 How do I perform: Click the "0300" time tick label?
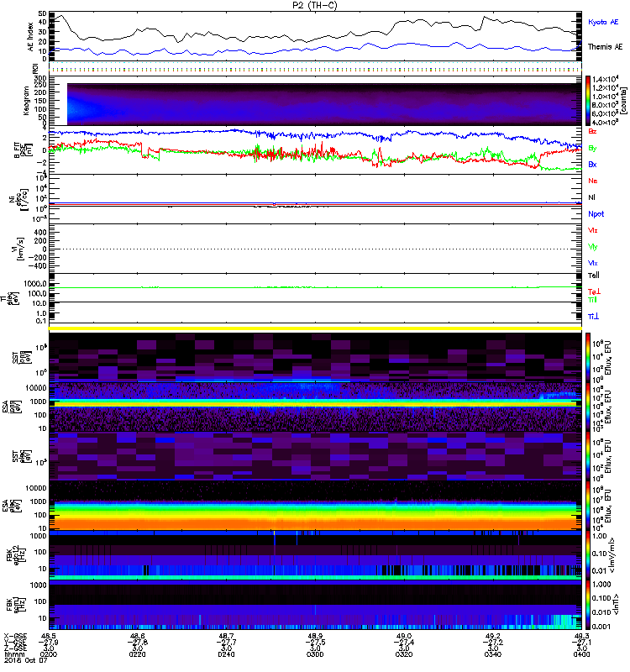(315, 654)
